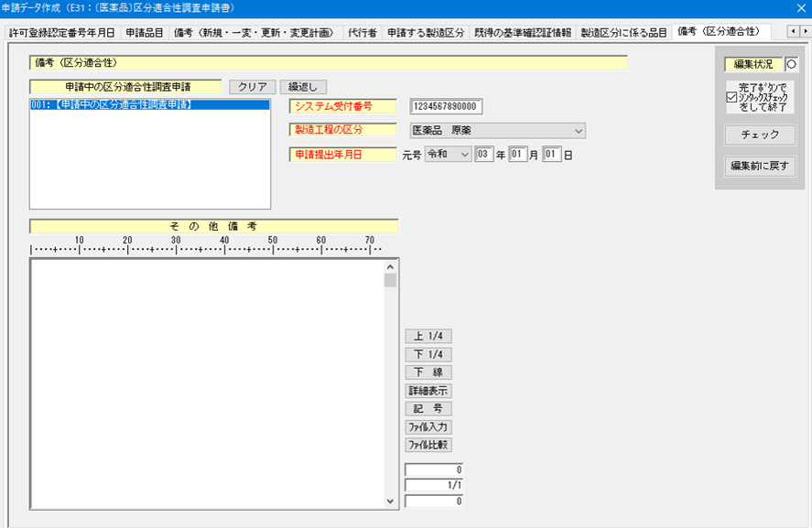
Task: Click the 下 1/4 button
Action: coord(428,354)
